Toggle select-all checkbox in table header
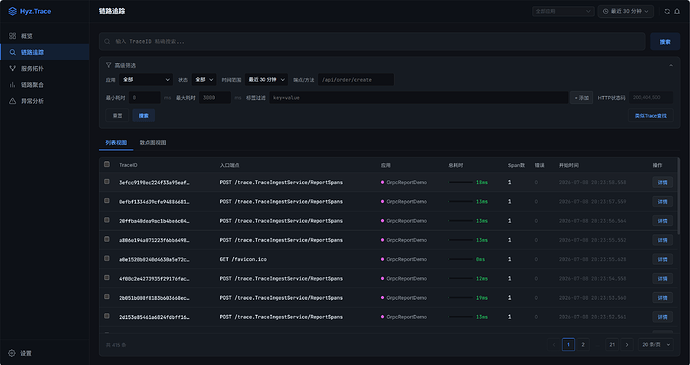Screen dimensions: 690x365 coord(106,164)
